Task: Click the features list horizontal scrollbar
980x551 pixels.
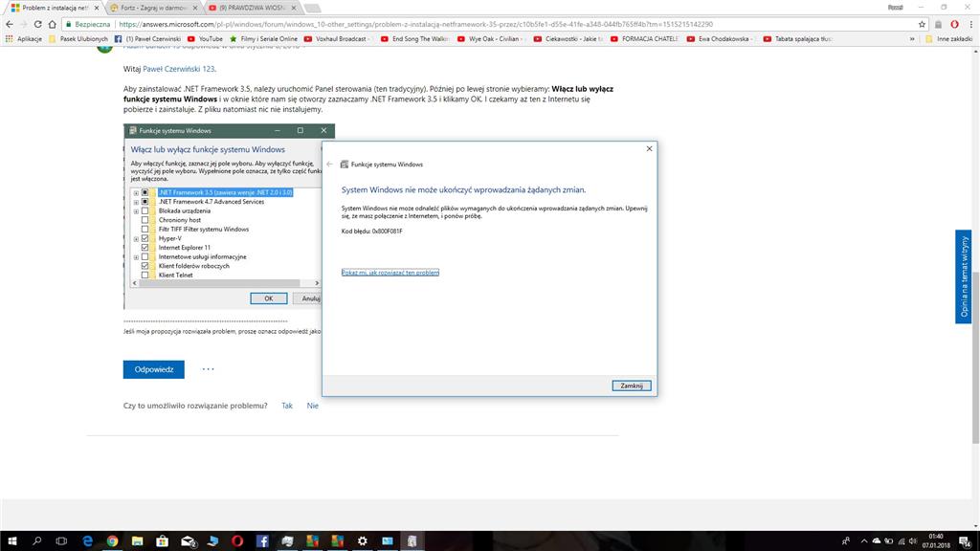Action: pos(220,283)
